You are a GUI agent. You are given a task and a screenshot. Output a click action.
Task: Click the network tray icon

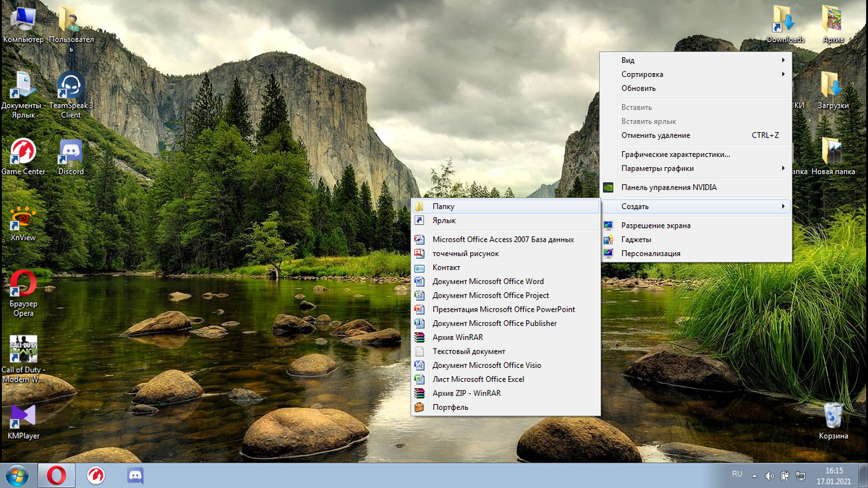801,476
